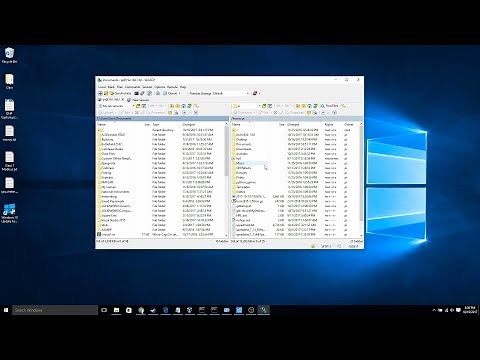This screenshot has height=360, width=480.
Task: Click local panel root directory icon
Action: [177, 106]
